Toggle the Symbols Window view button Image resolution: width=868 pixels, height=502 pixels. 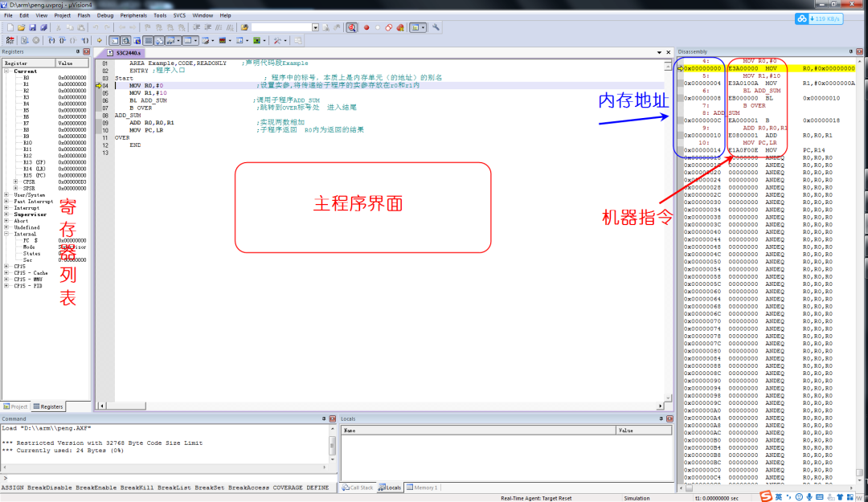pos(137,40)
